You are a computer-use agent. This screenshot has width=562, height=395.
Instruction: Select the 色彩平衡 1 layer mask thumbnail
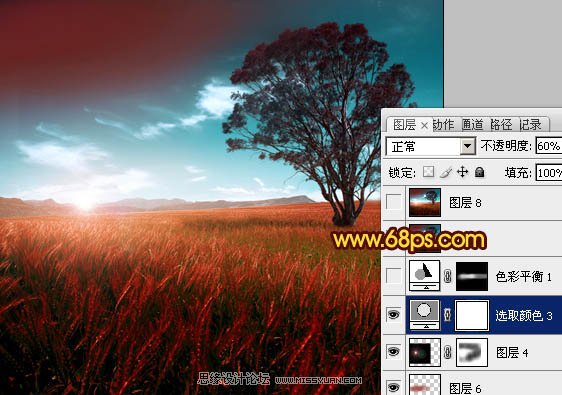tap(472, 276)
